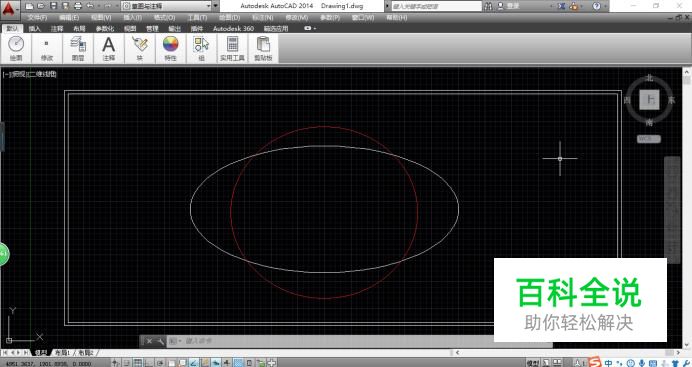Viewport: 692px width, 367px height.
Task: Open the WCS coordinate system dropdown
Action: (x=649, y=139)
